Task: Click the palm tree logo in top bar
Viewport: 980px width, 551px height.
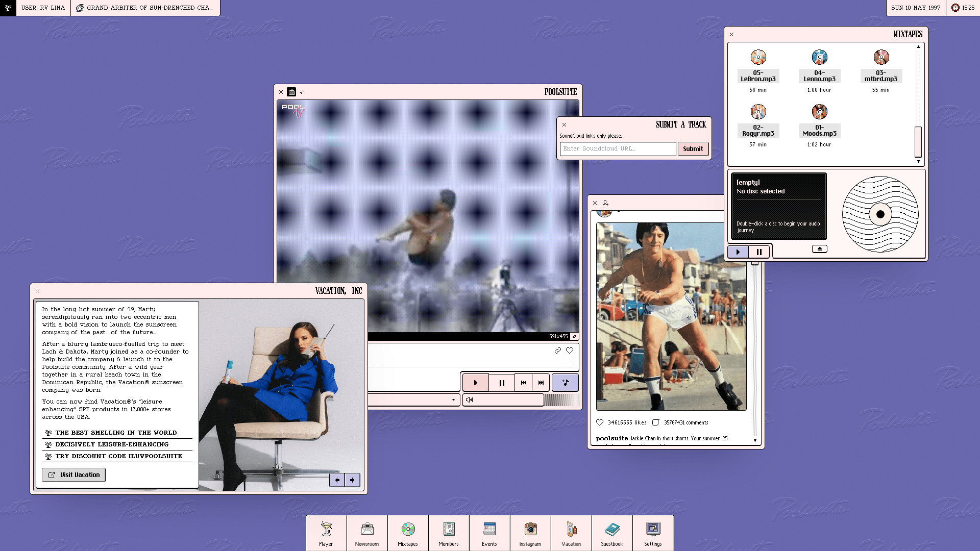Action: 8,8
